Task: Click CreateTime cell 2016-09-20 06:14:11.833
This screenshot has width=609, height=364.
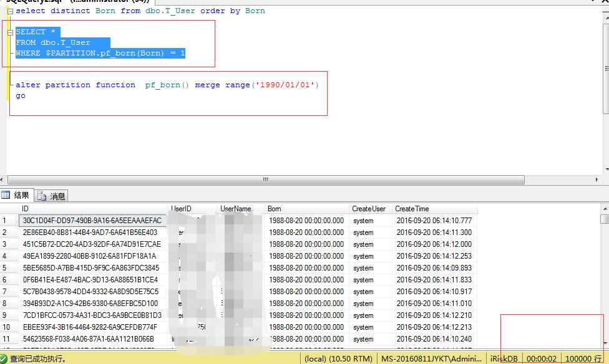Action: [435, 280]
